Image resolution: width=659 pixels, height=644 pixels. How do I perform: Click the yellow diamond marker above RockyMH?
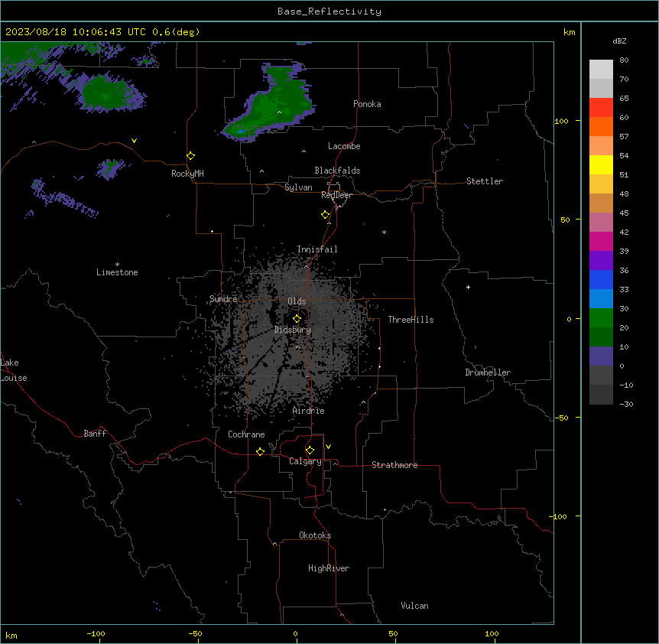pos(190,156)
